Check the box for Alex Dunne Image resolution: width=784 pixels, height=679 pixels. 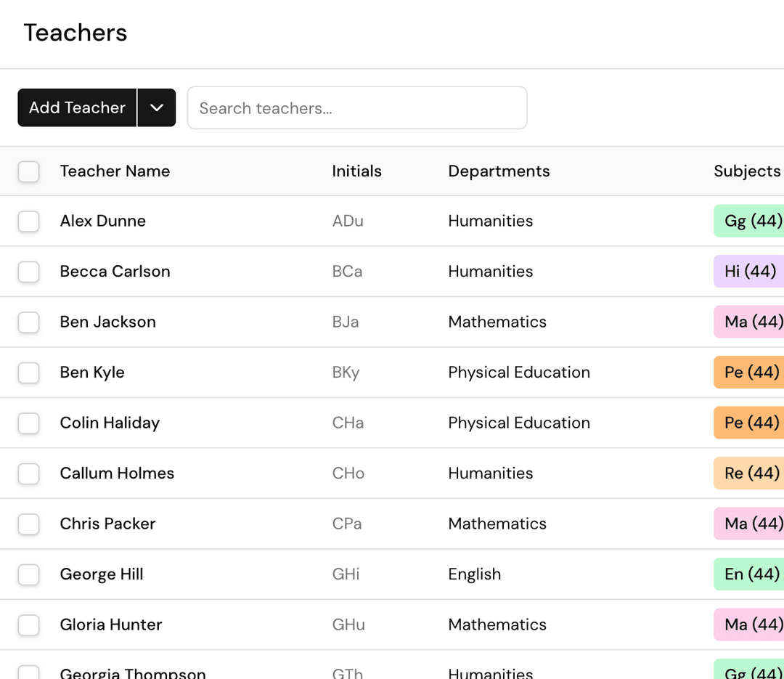[x=28, y=221]
